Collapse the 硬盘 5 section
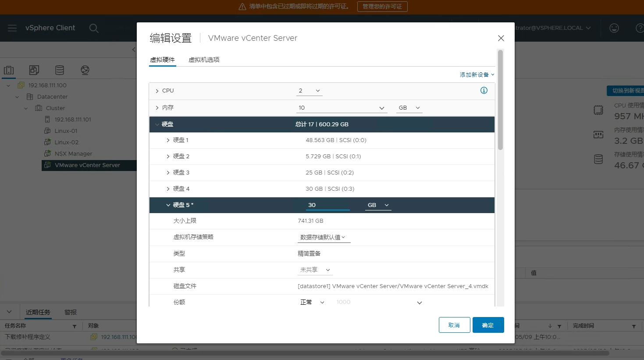 pyautogui.click(x=168, y=205)
